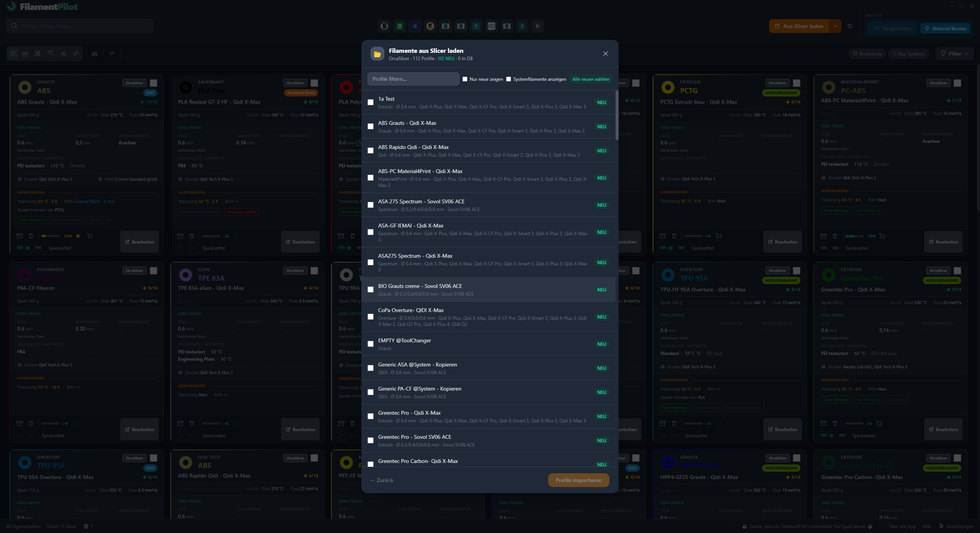Select the teal F slicer icon

tap(476, 26)
